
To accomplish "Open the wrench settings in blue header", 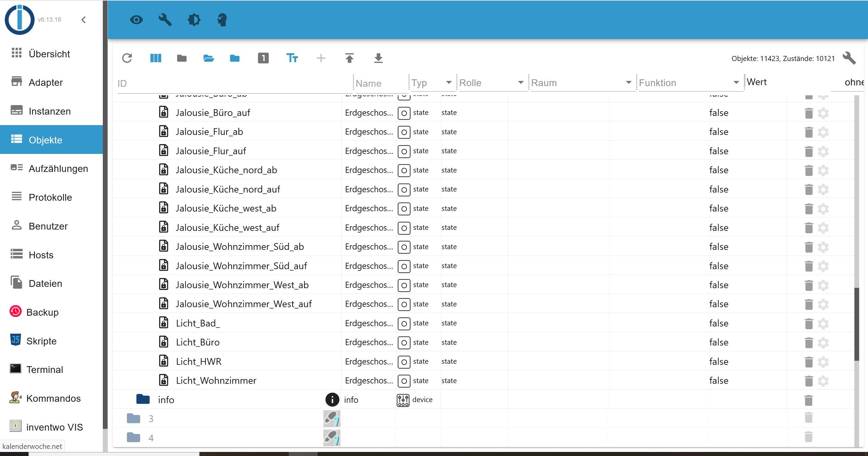I will coord(165,20).
